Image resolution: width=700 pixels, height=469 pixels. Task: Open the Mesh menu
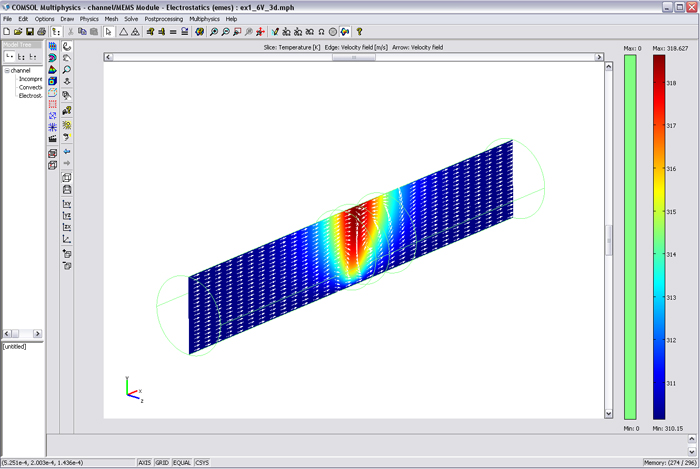pyautogui.click(x=111, y=19)
